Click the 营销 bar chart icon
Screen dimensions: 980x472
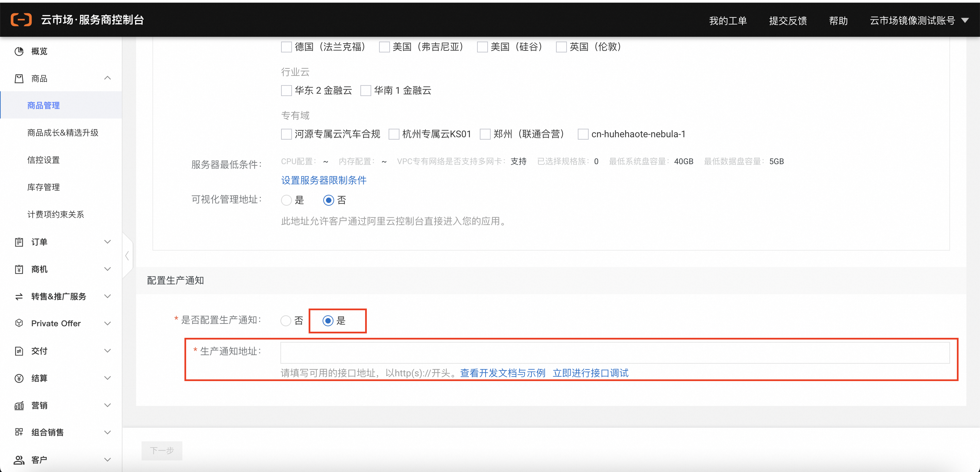pos(19,405)
